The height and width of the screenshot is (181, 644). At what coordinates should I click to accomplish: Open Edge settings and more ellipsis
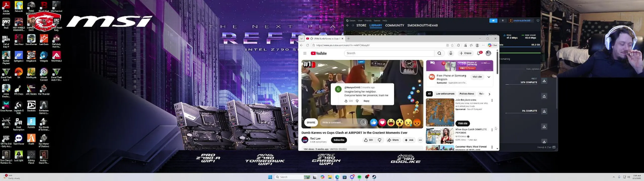point(483,45)
